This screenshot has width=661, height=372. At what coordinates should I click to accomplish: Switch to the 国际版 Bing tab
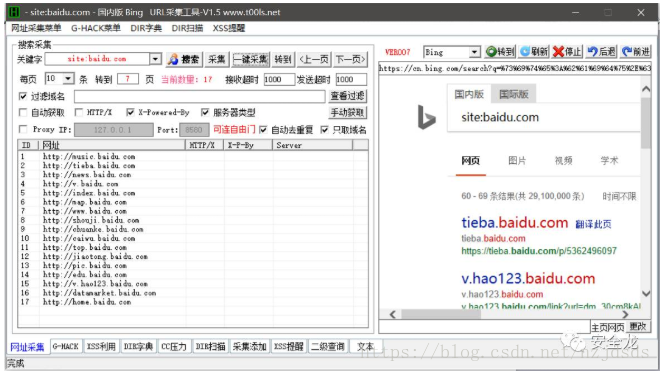click(513, 94)
